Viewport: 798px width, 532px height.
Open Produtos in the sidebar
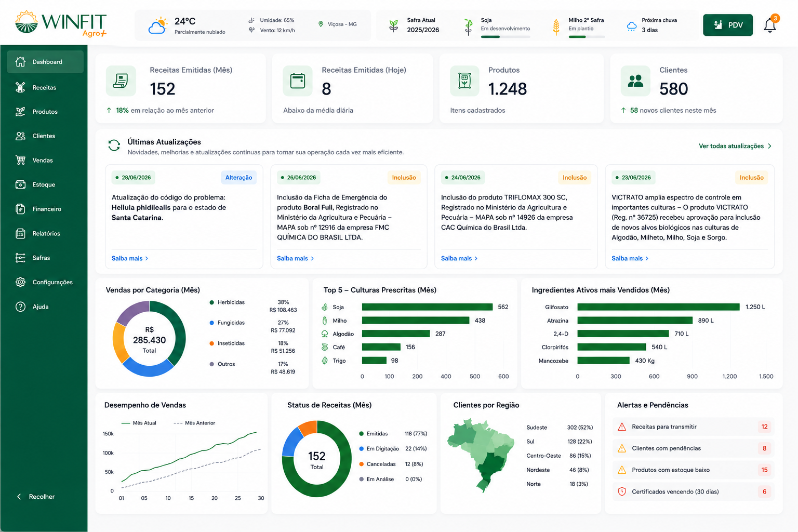45,112
